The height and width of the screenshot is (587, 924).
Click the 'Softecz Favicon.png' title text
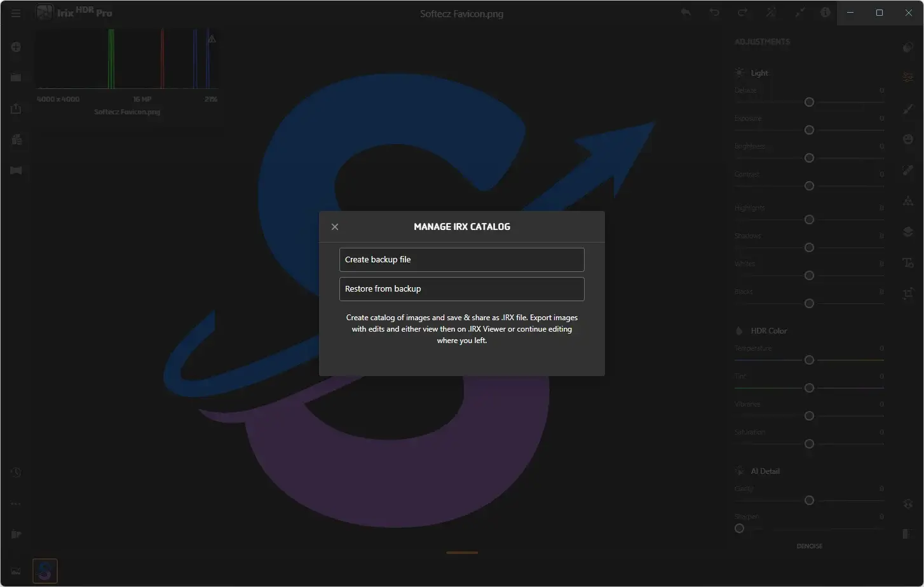(x=461, y=14)
